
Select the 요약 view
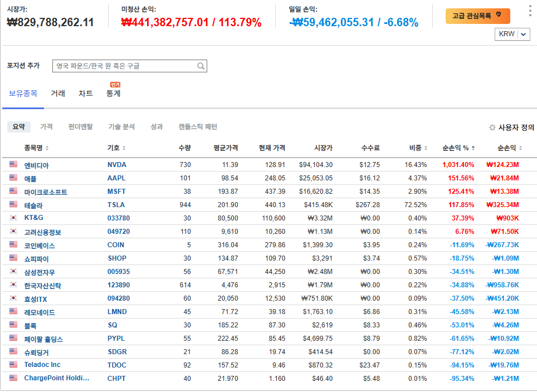19,127
